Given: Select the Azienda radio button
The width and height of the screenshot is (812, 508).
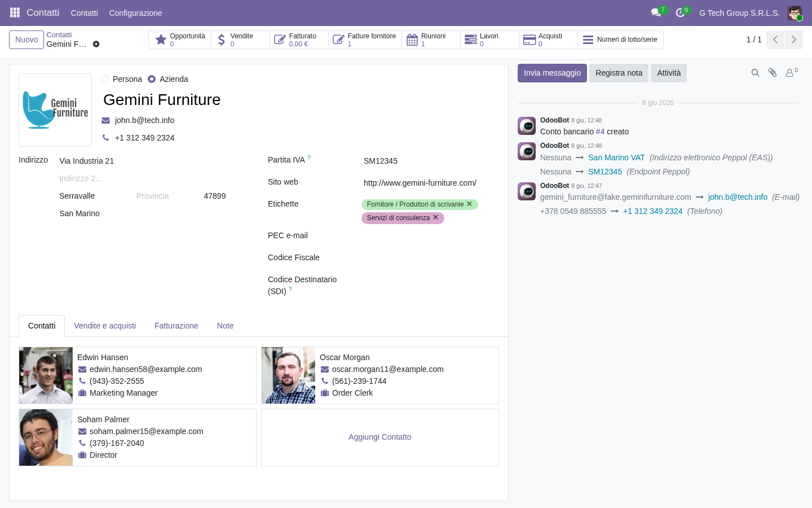Looking at the screenshot, I should tap(152, 79).
